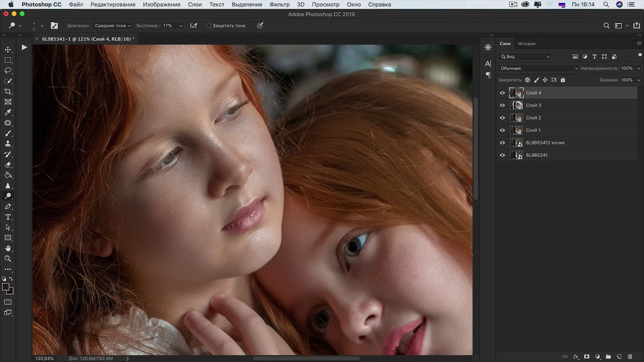The image size is (644, 362).
Task: Select the Hand tool
Action: click(8, 248)
